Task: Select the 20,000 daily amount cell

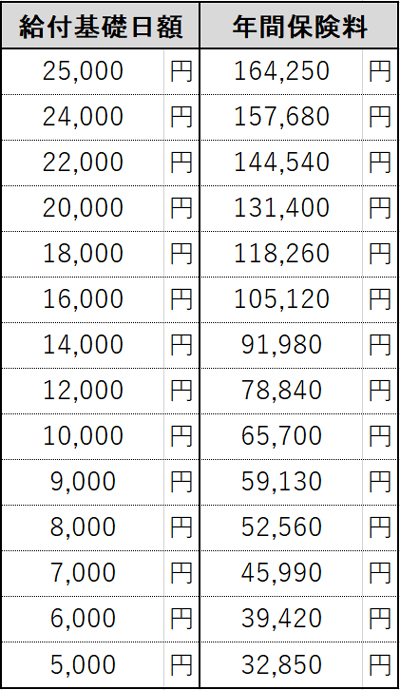Action: click(x=83, y=209)
